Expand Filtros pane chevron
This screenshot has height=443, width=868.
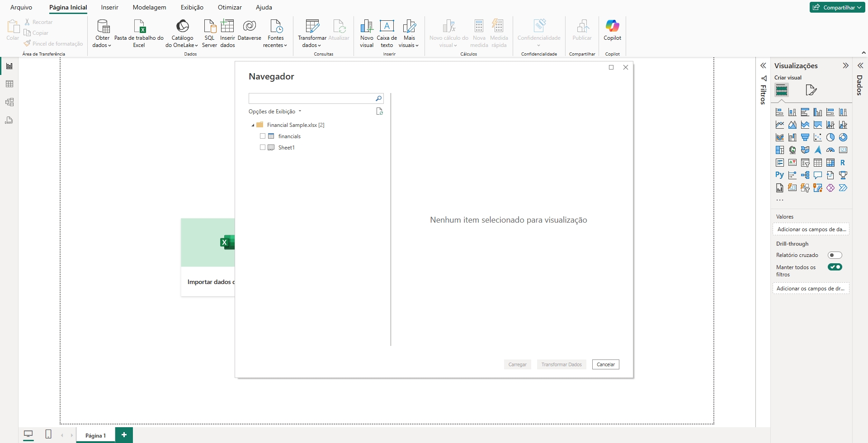(x=763, y=66)
